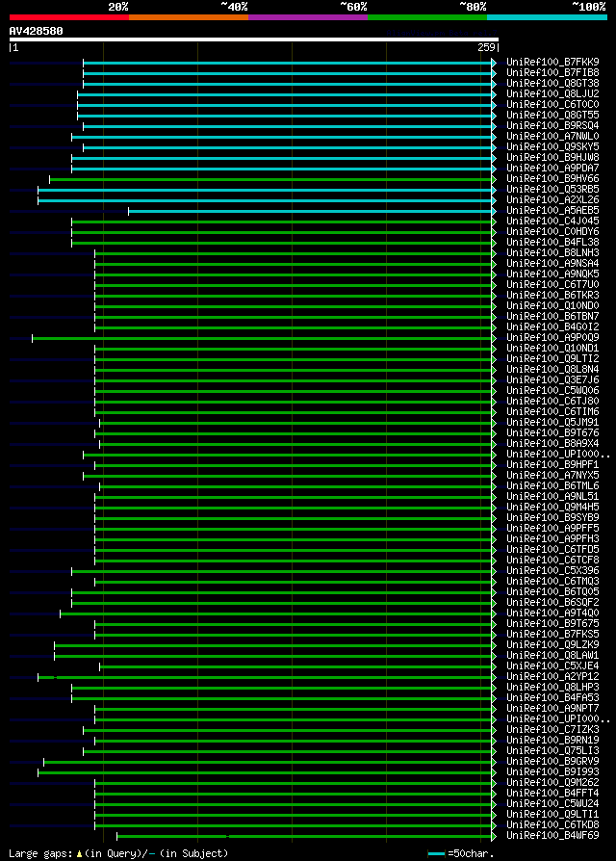Viewport: 616px width, 861px height.
Task: Select the UniRef100_Q5JM91 label
Action: coord(552,423)
